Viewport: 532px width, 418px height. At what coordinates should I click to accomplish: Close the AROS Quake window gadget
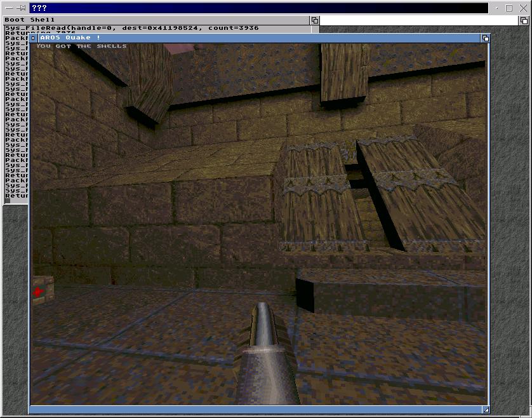click(x=34, y=38)
